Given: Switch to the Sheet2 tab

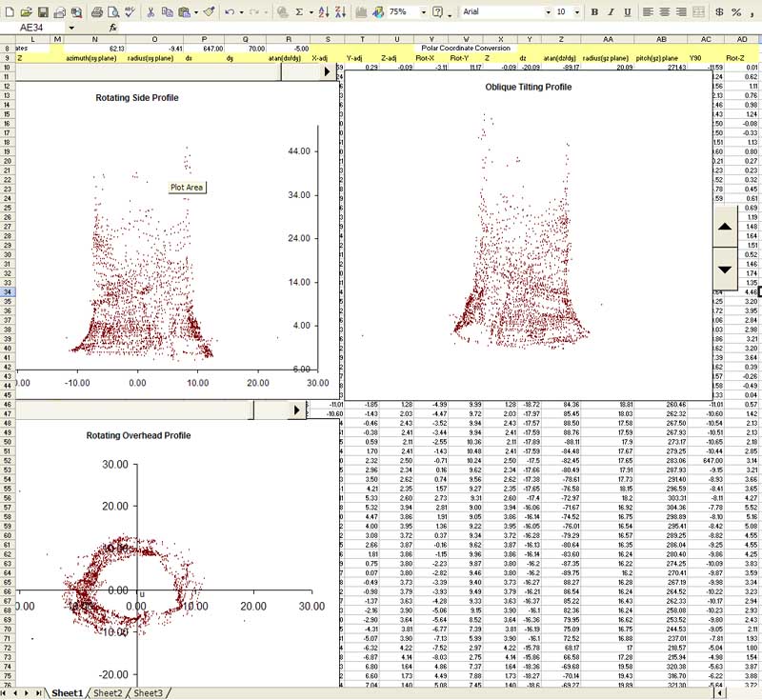Looking at the screenshot, I should tap(108, 692).
